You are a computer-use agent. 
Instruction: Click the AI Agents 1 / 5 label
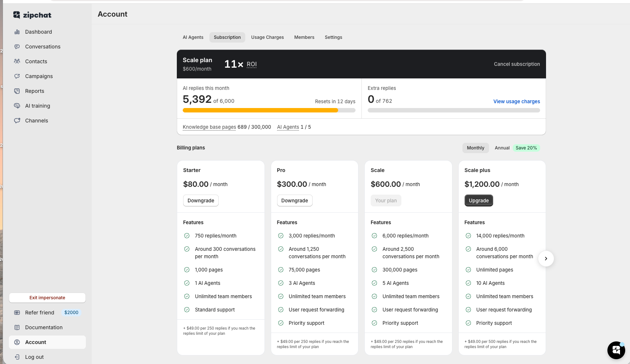tap(294, 127)
